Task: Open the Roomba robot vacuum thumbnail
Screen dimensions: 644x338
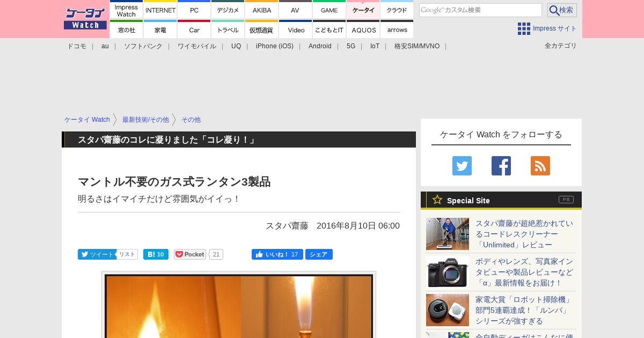Action: point(448,310)
